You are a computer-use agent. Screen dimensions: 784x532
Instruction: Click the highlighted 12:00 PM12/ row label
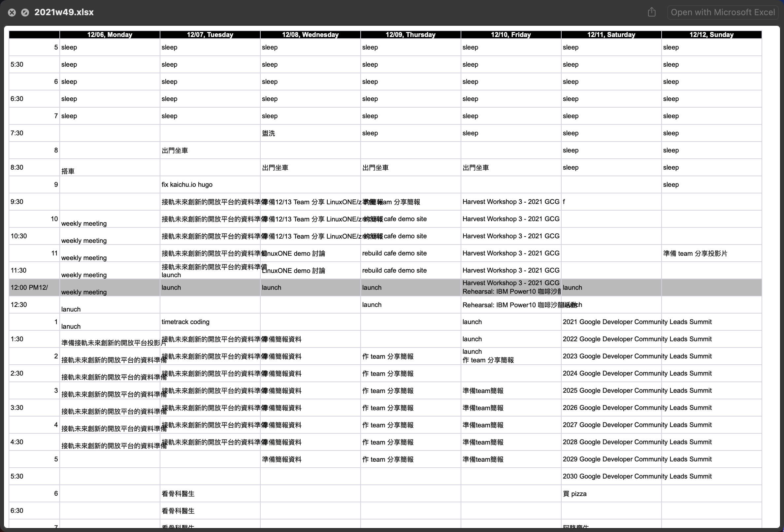click(x=29, y=287)
